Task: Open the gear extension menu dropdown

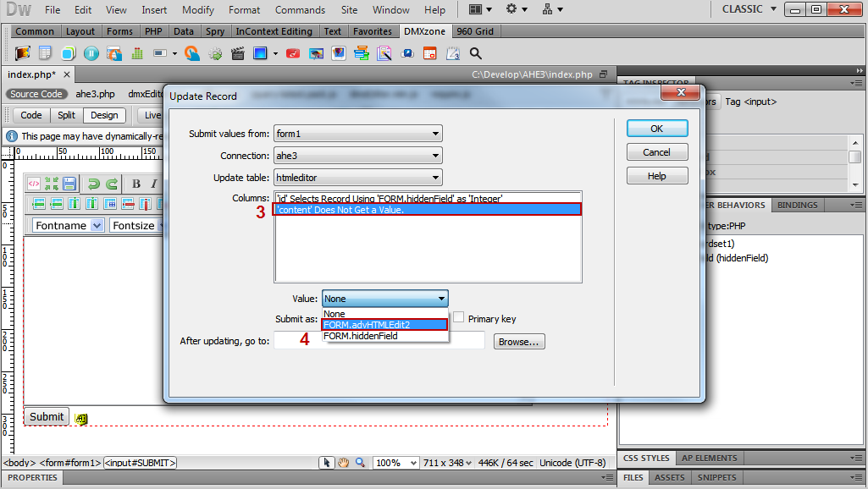Action: (517, 9)
